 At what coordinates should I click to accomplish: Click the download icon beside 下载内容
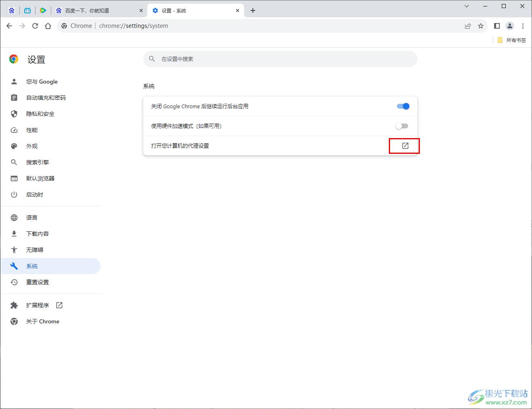tap(14, 234)
